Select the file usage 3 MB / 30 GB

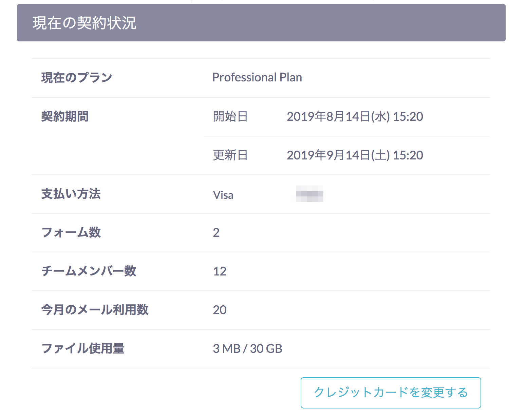click(247, 348)
